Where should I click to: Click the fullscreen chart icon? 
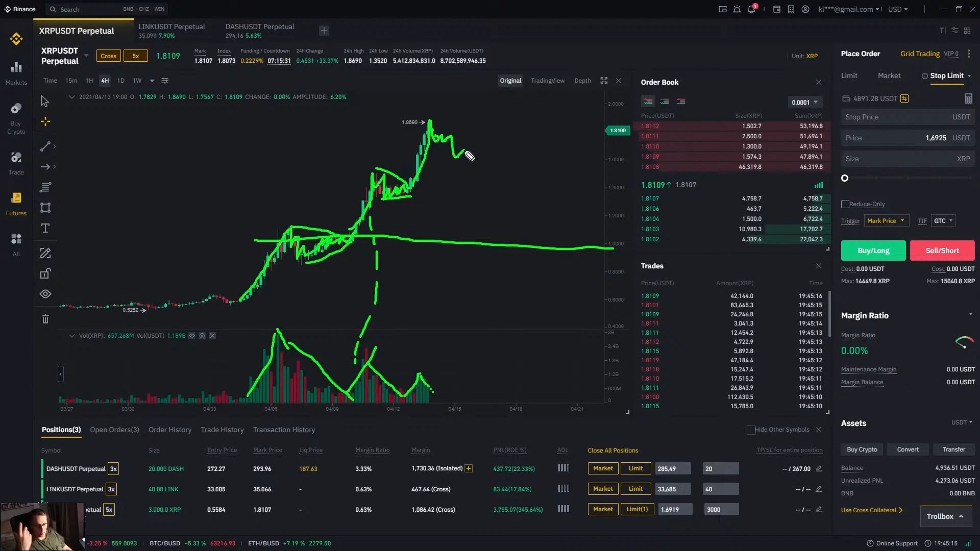(604, 81)
